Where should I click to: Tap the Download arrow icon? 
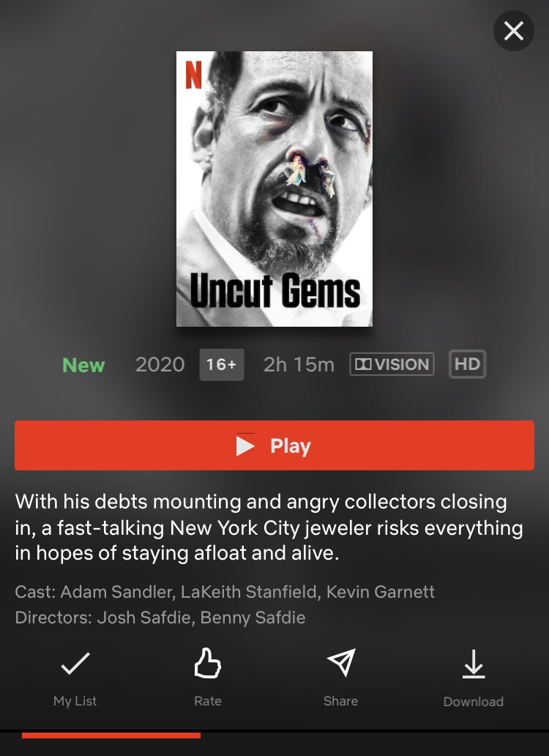coord(474,664)
